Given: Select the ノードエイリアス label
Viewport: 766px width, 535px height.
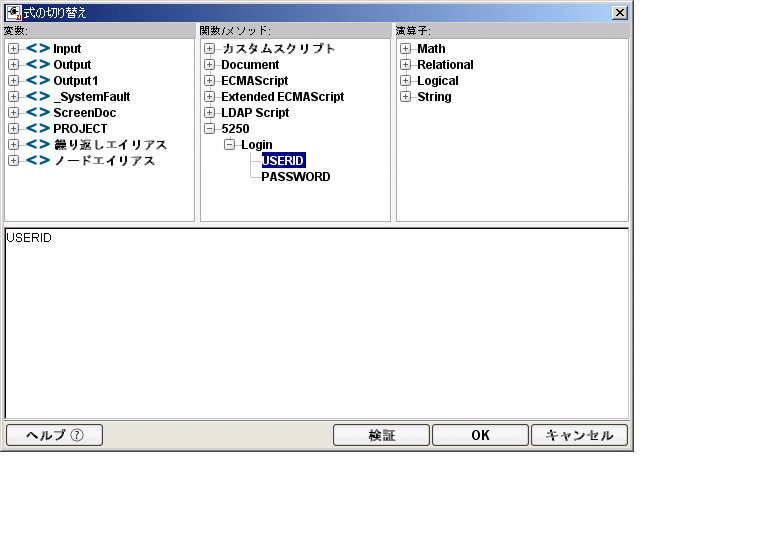Looking at the screenshot, I should click(x=104, y=161).
